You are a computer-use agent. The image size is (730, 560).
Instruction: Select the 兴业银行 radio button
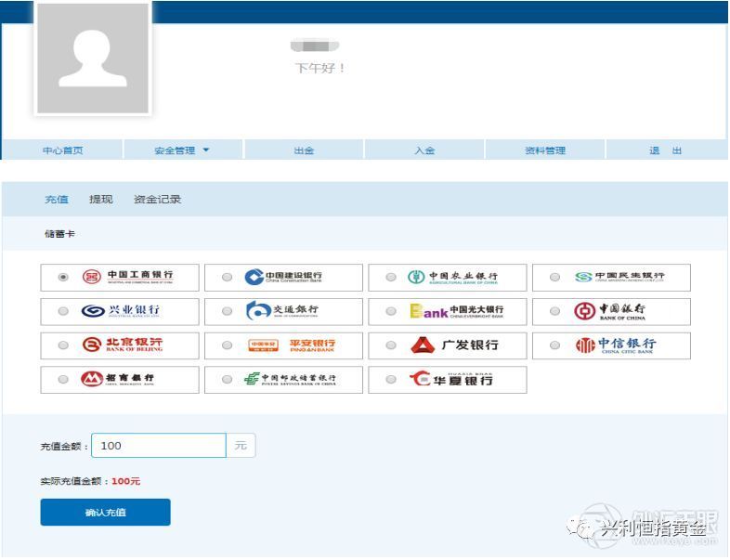(63, 311)
